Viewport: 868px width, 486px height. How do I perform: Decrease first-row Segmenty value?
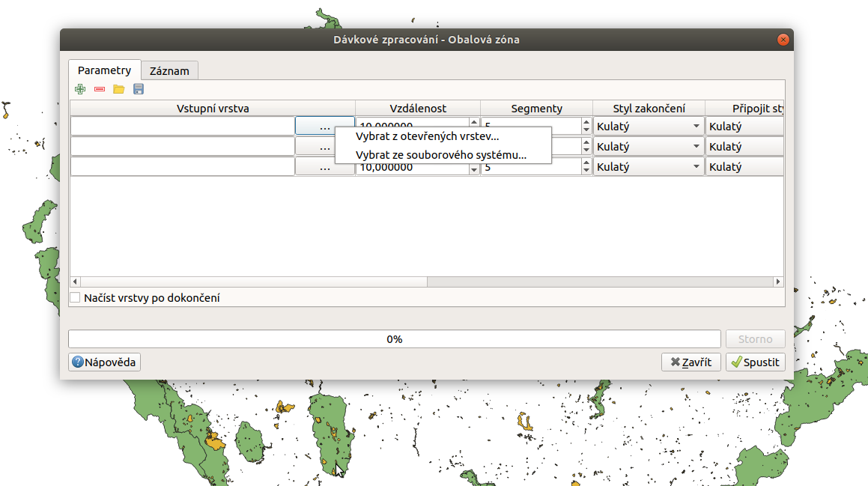tap(586, 130)
